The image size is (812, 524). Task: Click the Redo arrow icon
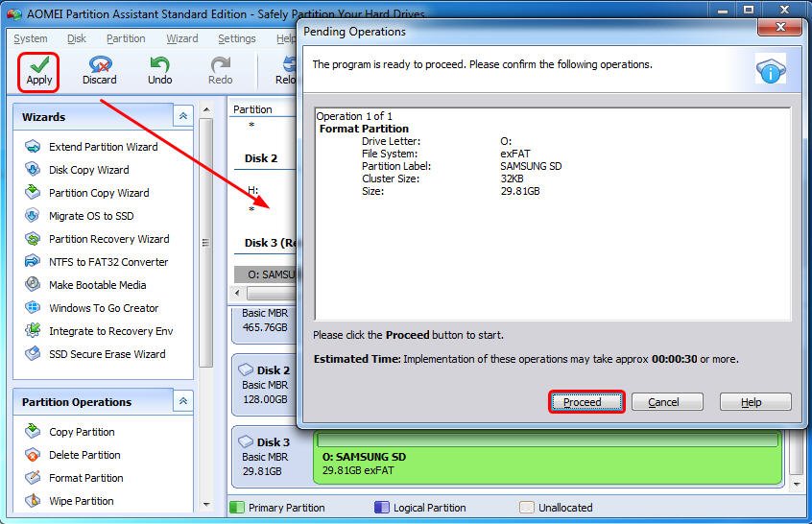click(x=220, y=65)
